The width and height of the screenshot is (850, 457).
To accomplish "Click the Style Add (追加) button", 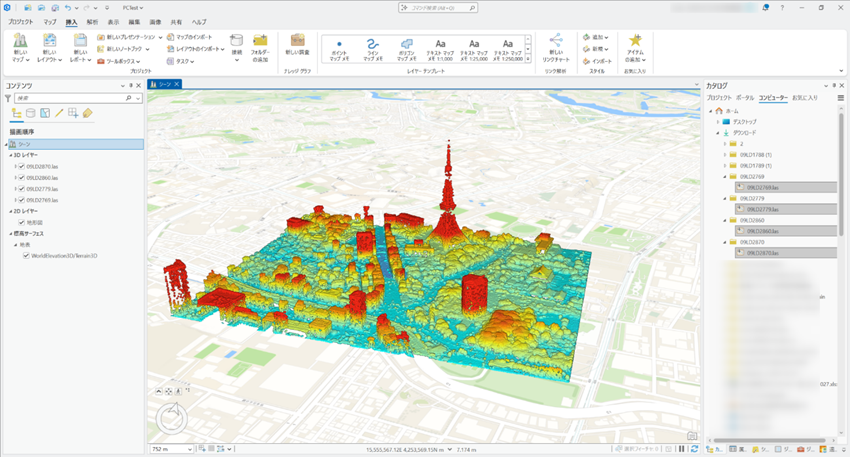I will click(595, 37).
